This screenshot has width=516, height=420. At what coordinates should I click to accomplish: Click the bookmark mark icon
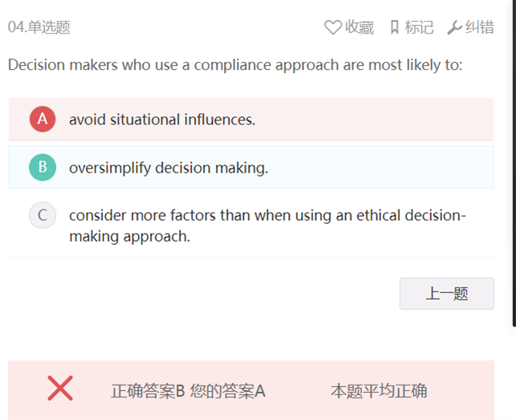[x=394, y=27]
